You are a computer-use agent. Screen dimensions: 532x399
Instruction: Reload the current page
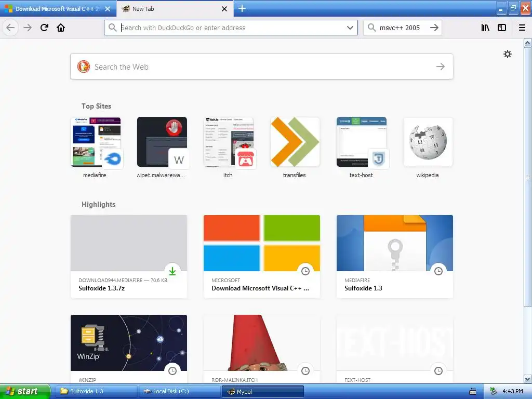tap(44, 28)
